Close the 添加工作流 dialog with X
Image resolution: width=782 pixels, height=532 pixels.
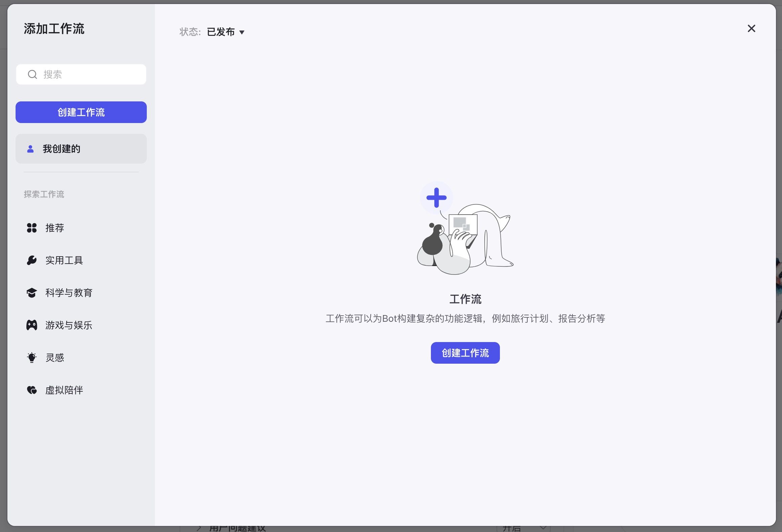751,28
